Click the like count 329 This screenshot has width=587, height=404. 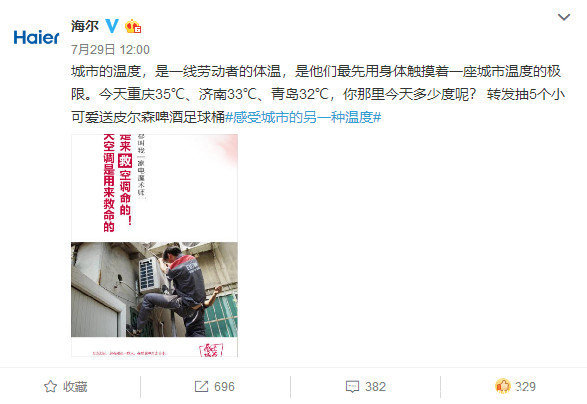pos(525,386)
